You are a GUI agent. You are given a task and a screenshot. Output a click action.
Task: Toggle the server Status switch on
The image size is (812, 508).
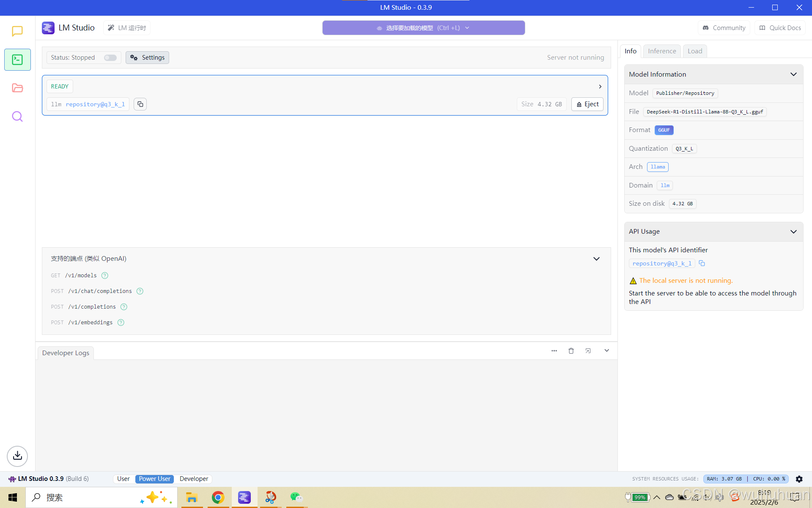coord(110,58)
